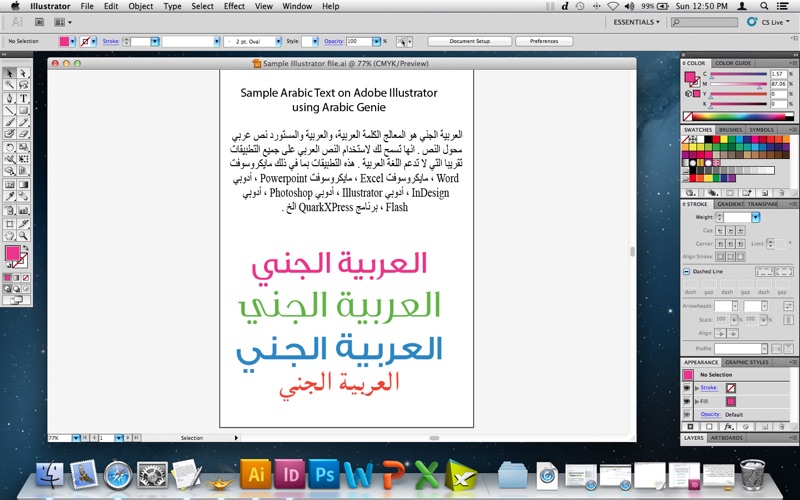Choose the Artboard tool

click(9, 223)
